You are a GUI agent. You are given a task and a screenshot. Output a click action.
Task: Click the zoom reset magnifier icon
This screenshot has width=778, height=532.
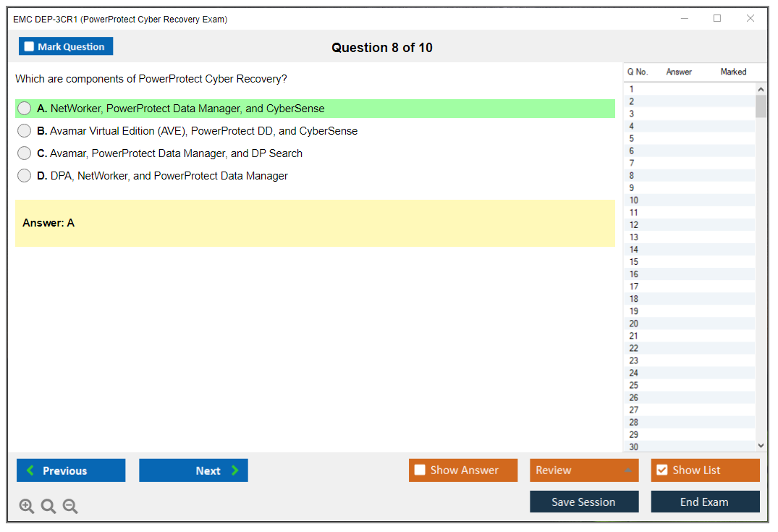(48, 507)
